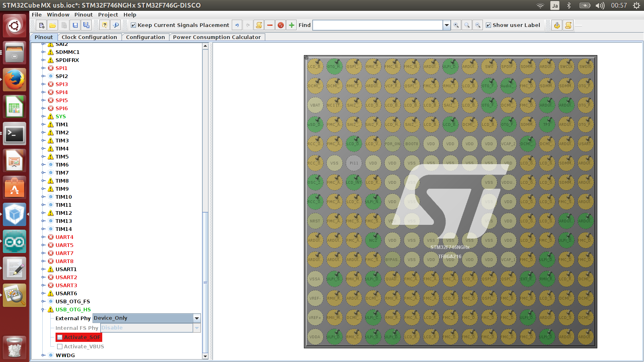This screenshot has width=644, height=362.
Task: Click the Save floppy disk icon
Action: pyautogui.click(x=75, y=25)
